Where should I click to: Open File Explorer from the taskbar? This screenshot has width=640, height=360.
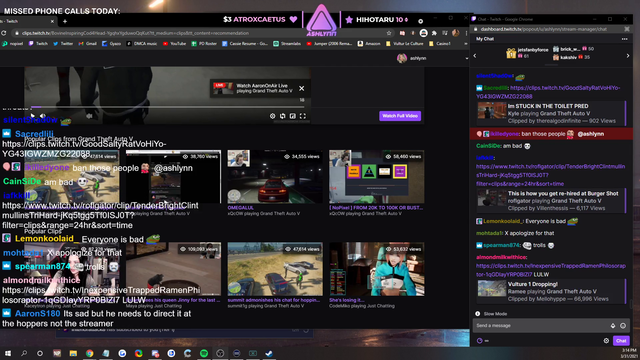pyautogui.click(x=73, y=353)
